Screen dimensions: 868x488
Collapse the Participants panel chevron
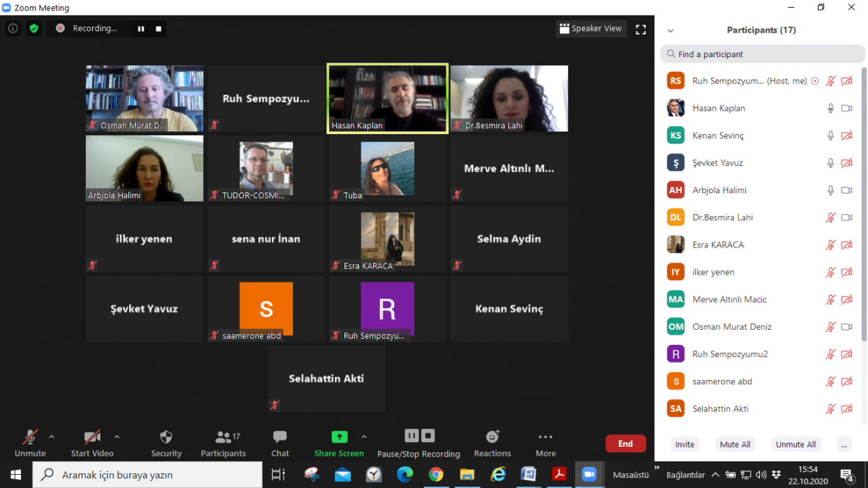click(x=671, y=31)
